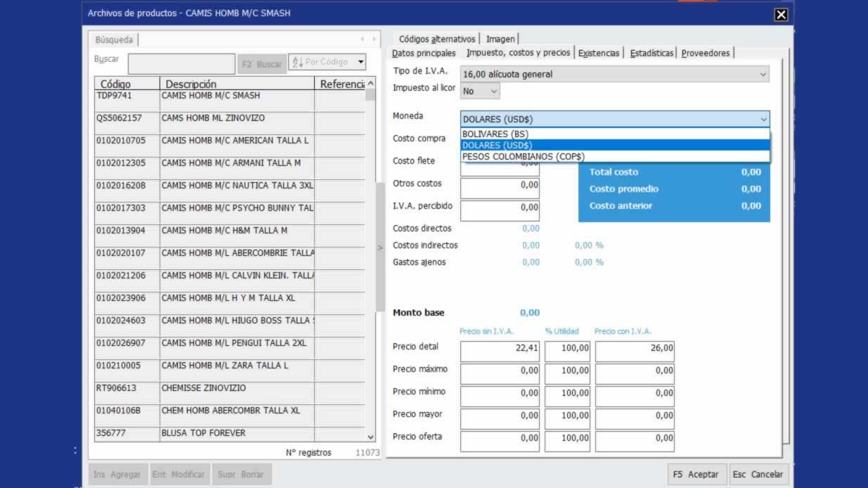
Task: Close the Archivos de productos window
Action: [780, 14]
